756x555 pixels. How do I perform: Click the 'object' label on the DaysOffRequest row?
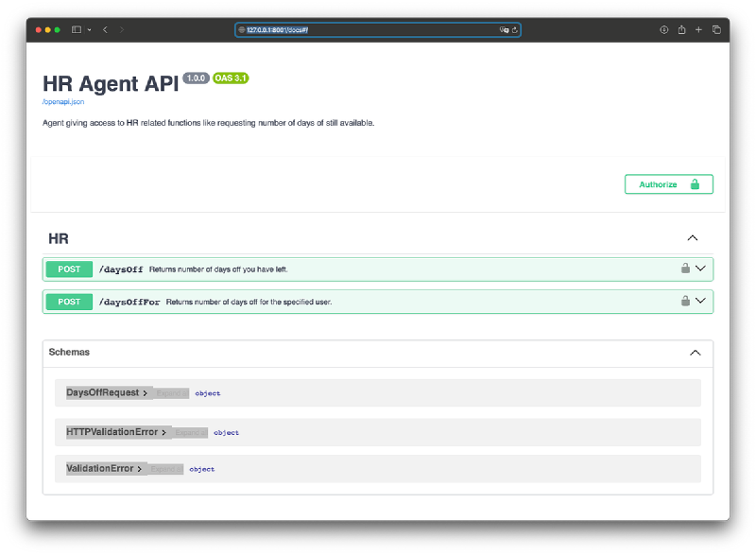(207, 393)
